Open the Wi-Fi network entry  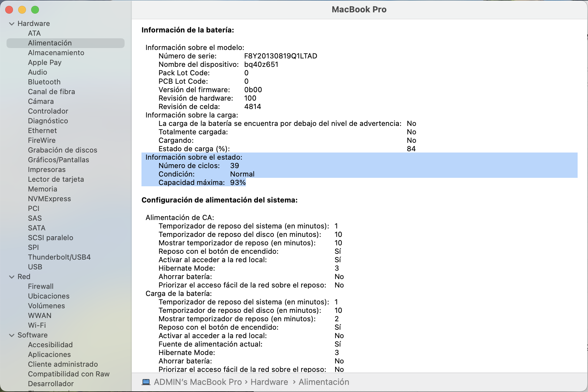(x=37, y=325)
